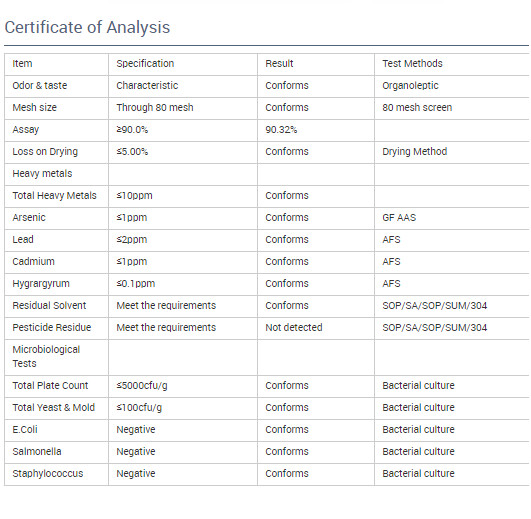Click Meet the requirements in Residual Solvent row
The width and height of the screenshot is (531, 519).
coord(166,306)
